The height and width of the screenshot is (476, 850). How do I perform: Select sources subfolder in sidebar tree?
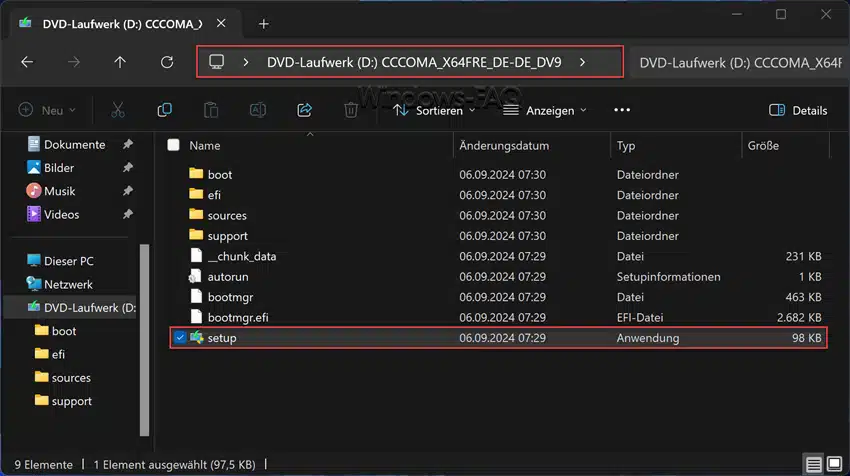(71, 377)
